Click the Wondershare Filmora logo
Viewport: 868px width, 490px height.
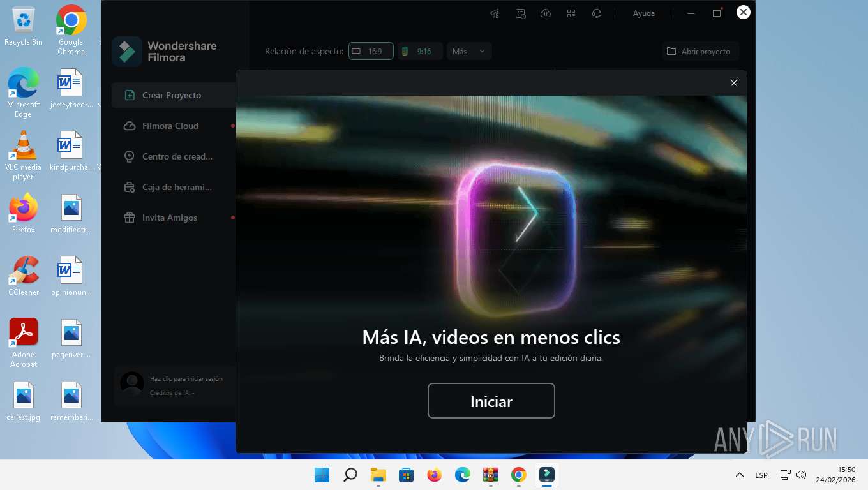tap(127, 52)
